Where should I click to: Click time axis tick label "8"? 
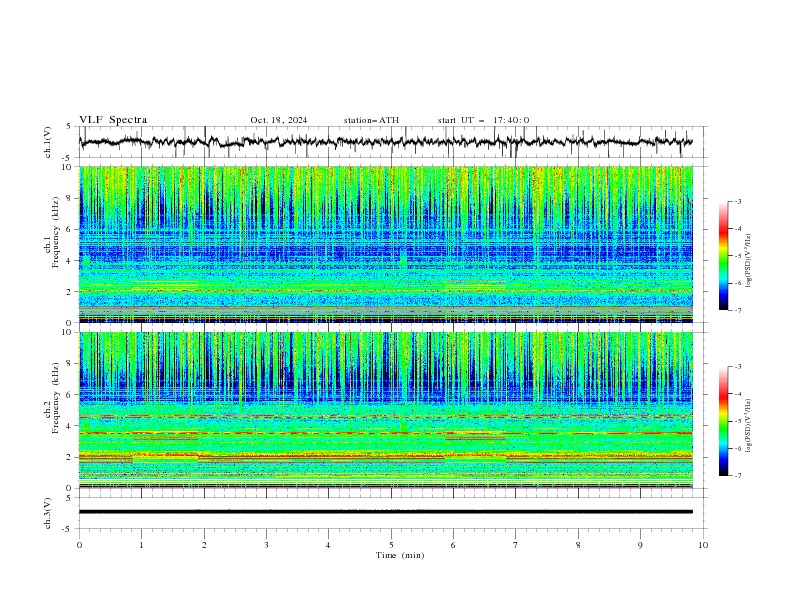[x=578, y=545]
